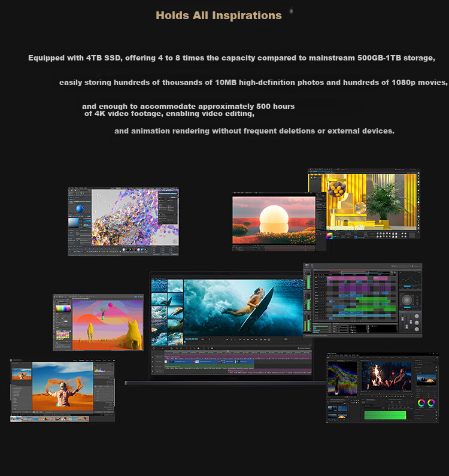Image resolution: width=449 pixels, height=476 pixels.
Task: Click the colorful waveform scope display
Action: [x=342, y=379]
